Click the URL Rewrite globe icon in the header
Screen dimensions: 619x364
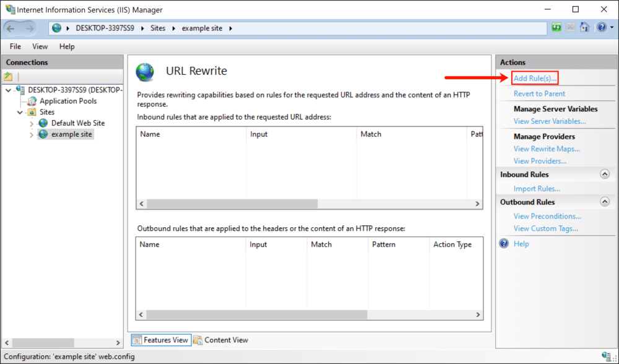click(144, 72)
